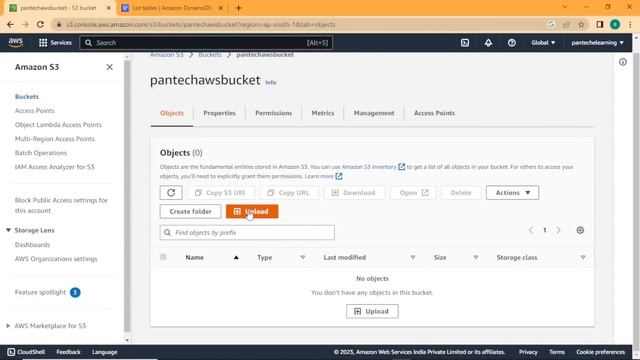The image size is (640, 360).
Task: Sort by Last modified column arrow
Action: (413, 258)
